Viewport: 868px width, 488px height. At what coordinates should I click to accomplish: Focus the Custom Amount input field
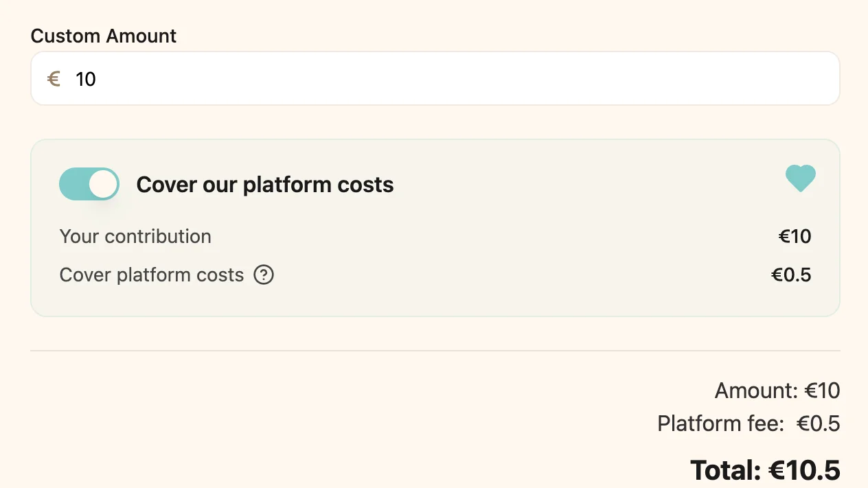[x=435, y=78]
